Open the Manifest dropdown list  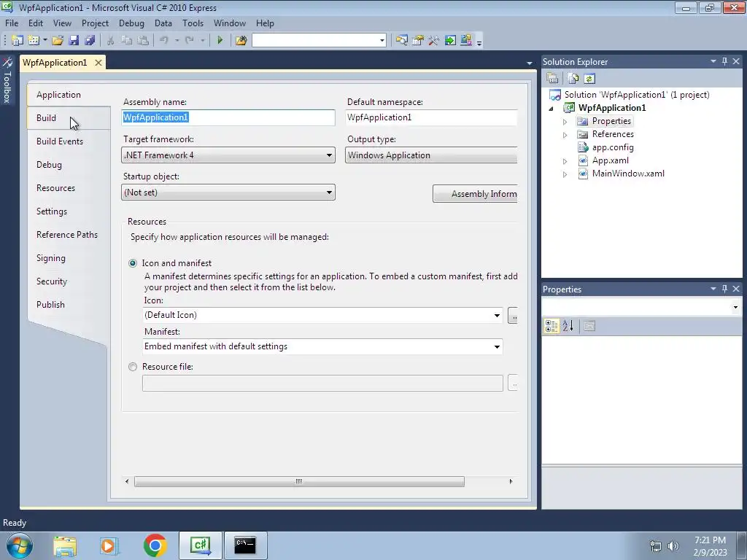pyautogui.click(x=497, y=346)
